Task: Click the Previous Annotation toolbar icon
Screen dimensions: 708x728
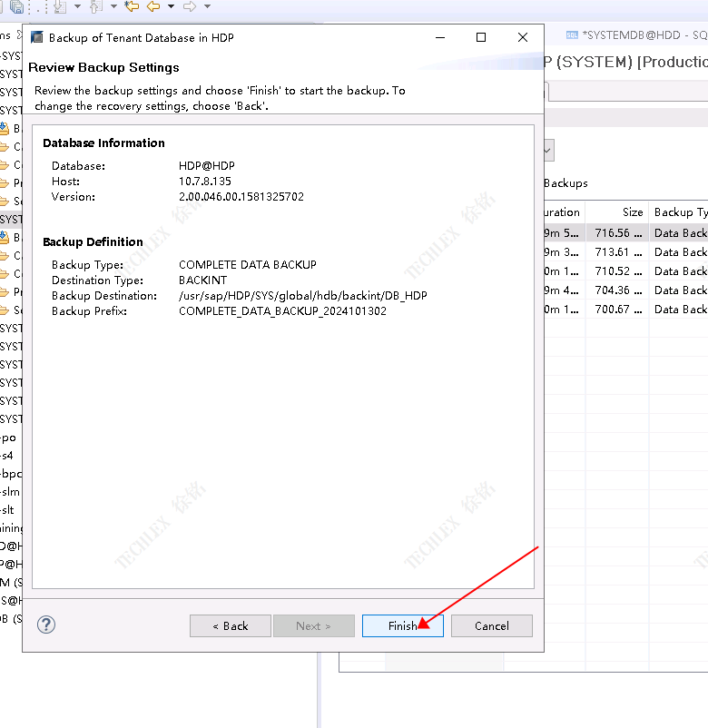Action: [x=95, y=6]
